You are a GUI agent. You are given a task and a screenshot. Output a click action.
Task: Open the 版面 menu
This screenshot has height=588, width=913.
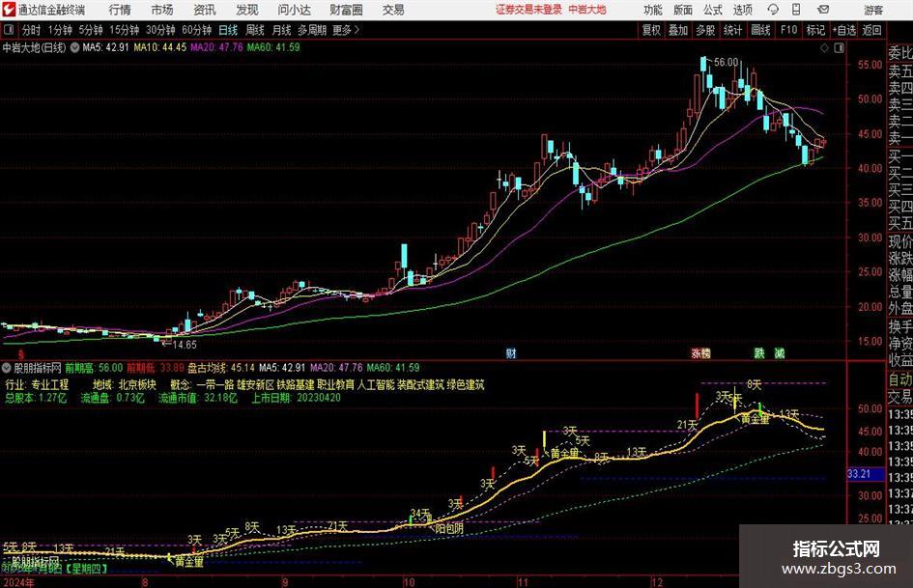[x=682, y=10]
